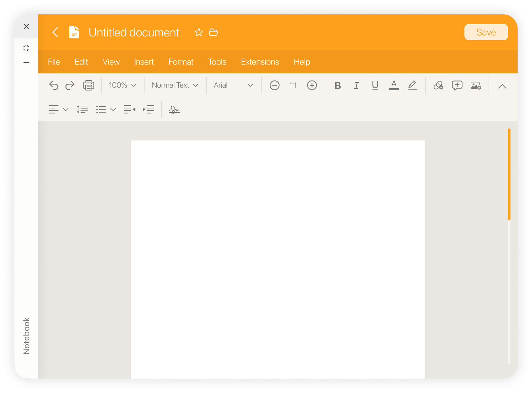The width and height of the screenshot is (532, 393).
Task: Toggle bold formatting
Action: point(337,85)
